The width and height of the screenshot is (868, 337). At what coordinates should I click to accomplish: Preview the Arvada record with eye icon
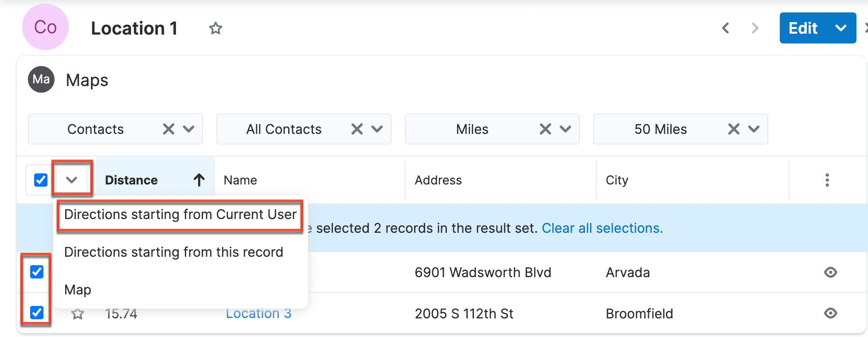(830, 272)
